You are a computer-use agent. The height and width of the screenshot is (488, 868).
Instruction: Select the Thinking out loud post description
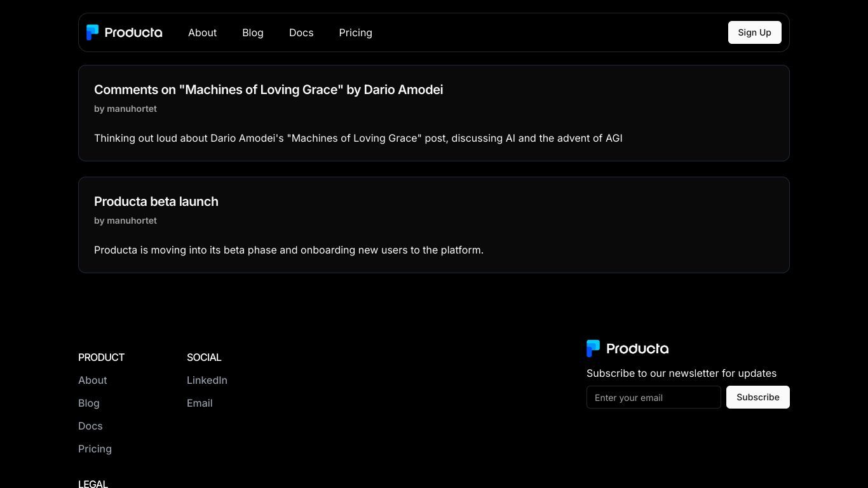click(358, 138)
